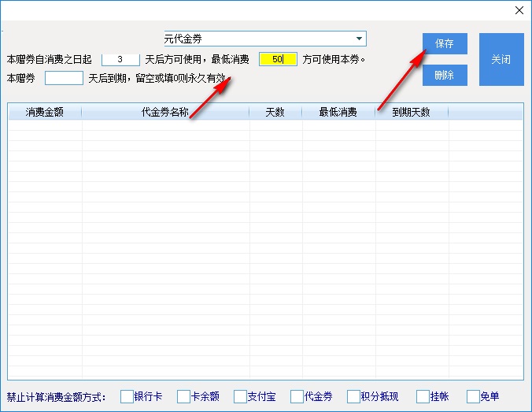Image resolution: width=532 pixels, height=412 pixels.
Task: Toggle the 积分抵现 checkbox
Action: point(353,396)
